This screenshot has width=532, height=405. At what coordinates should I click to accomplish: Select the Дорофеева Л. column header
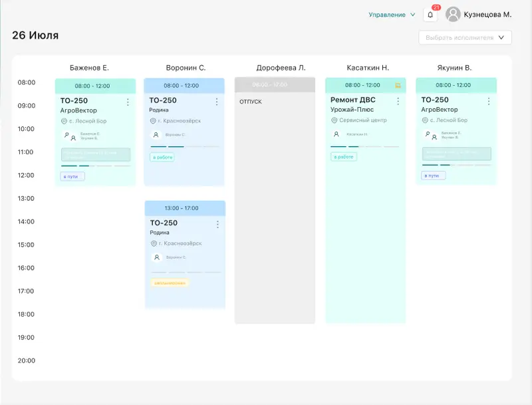[x=281, y=68]
